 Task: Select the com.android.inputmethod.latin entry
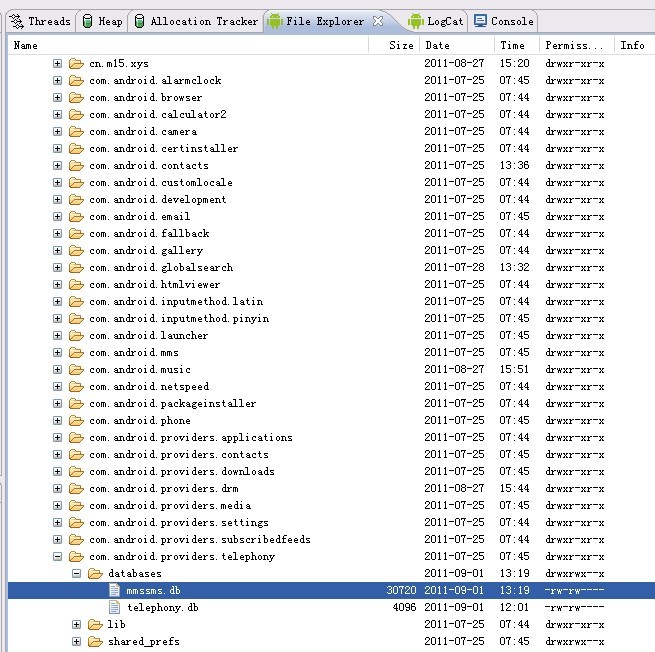click(176, 301)
